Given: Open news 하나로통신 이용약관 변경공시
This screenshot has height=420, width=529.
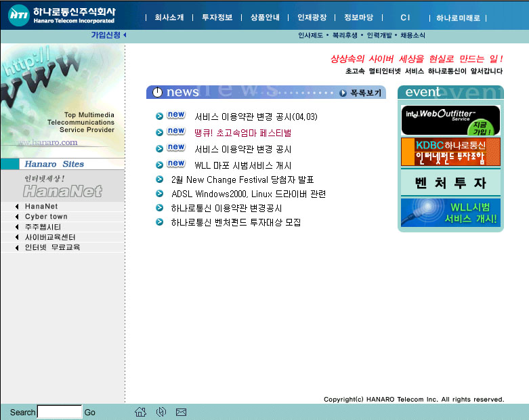Looking at the screenshot, I should click(226, 208).
